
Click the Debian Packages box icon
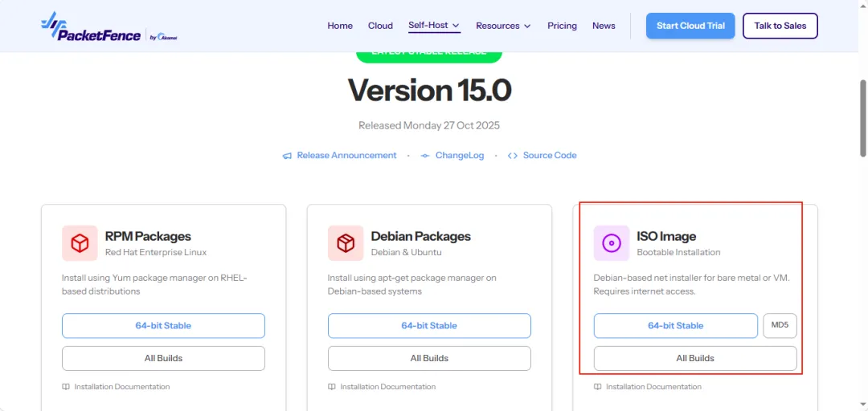click(346, 243)
